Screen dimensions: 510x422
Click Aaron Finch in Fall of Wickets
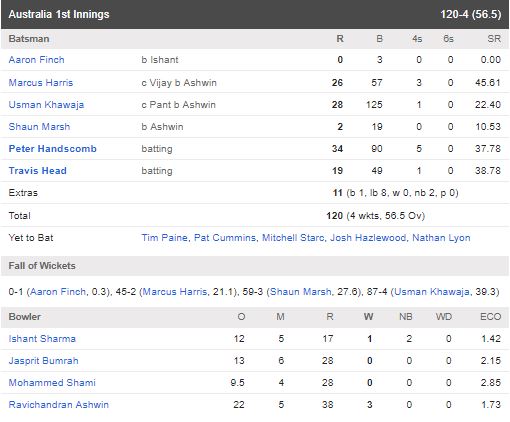pyautogui.click(x=58, y=292)
